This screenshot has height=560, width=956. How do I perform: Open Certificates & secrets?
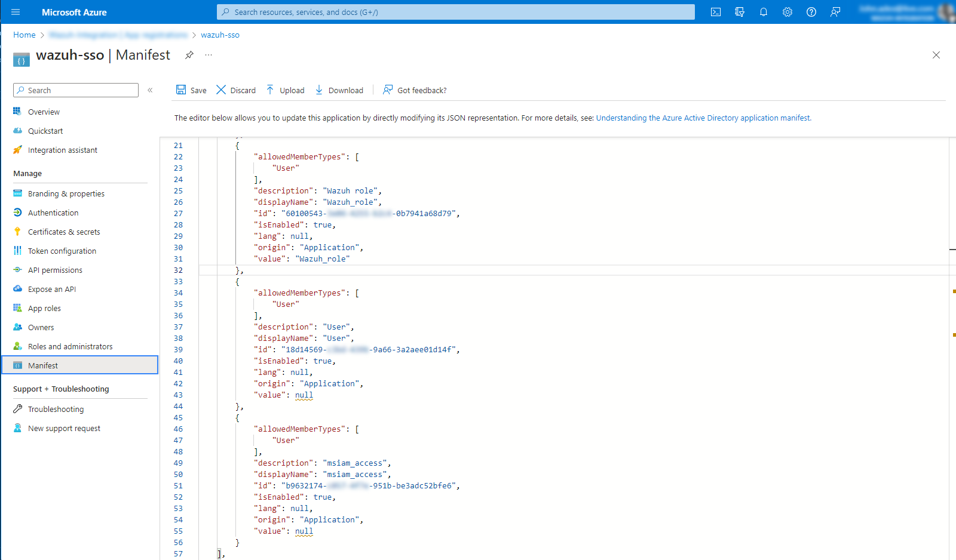point(64,232)
